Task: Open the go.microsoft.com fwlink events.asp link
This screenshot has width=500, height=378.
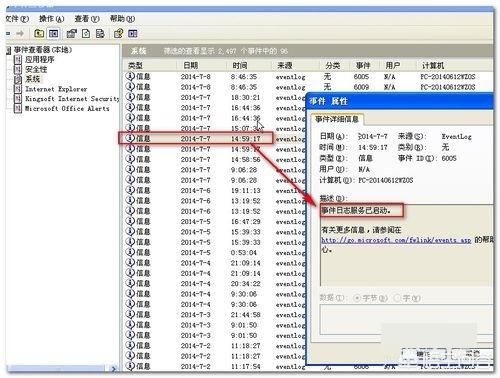Action: point(396,240)
